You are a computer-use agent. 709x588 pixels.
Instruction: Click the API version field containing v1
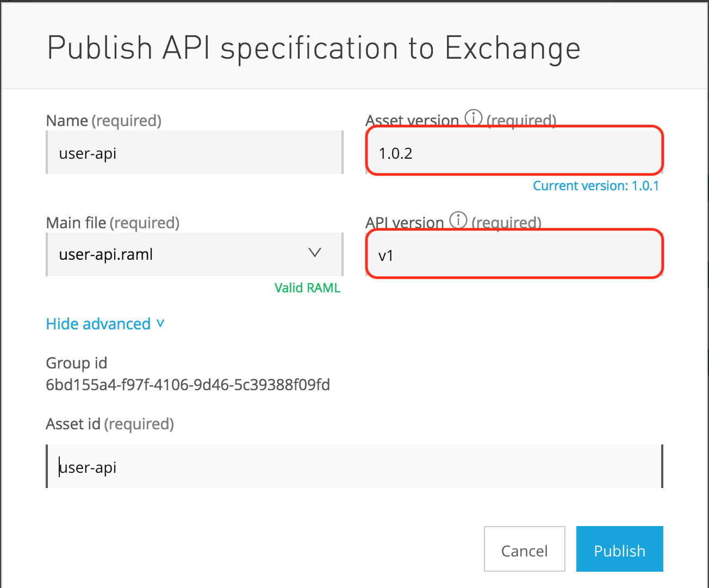click(x=514, y=255)
